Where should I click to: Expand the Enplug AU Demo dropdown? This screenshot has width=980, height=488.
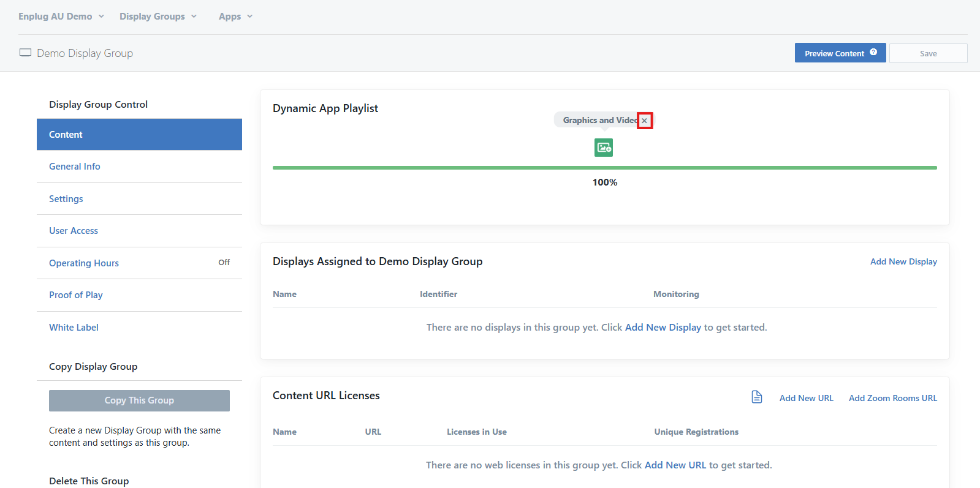(x=61, y=17)
